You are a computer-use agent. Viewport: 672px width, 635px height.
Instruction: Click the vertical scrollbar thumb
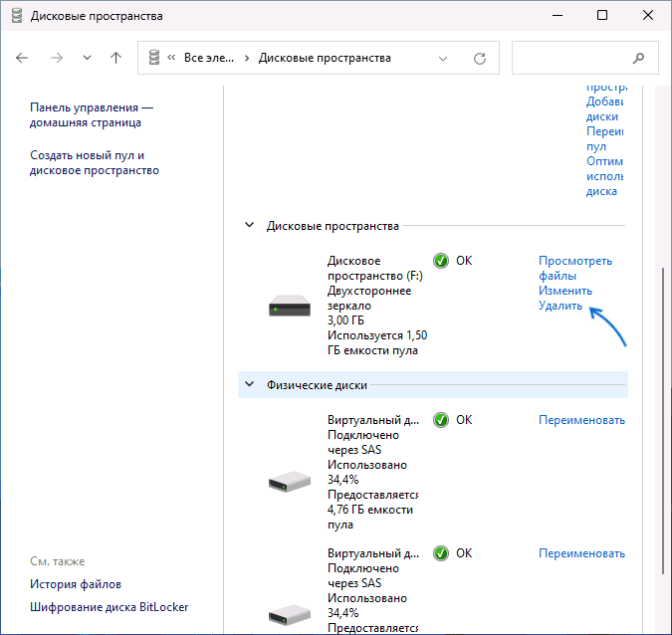pyautogui.click(x=663, y=421)
